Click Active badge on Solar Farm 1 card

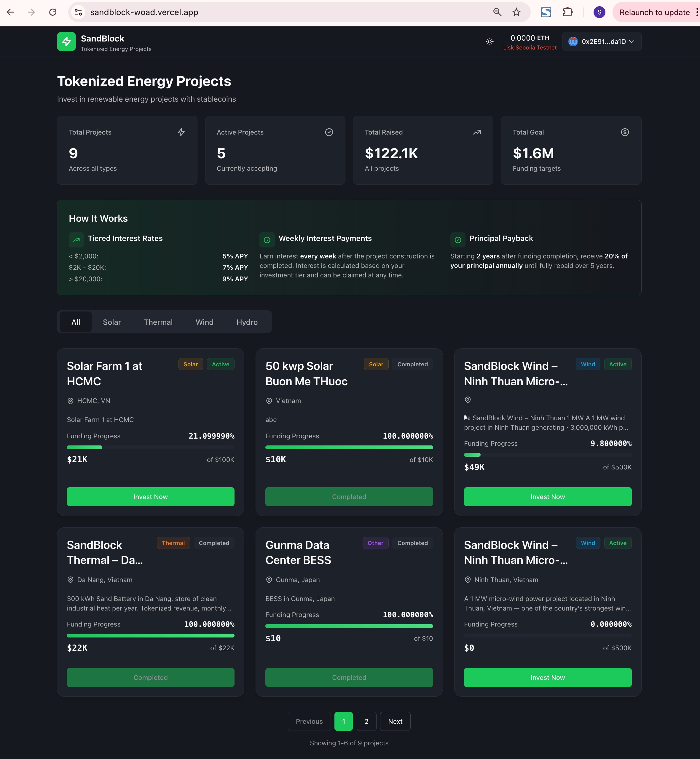(221, 364)
